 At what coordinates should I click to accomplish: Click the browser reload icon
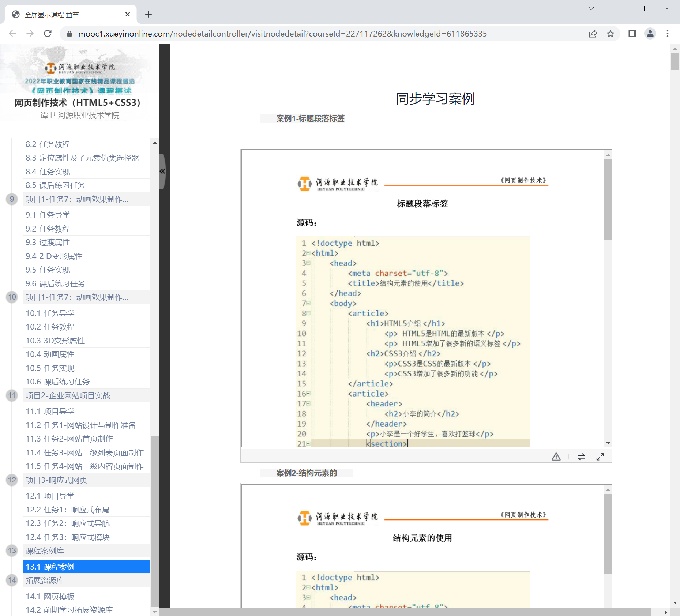pyautogui.click(x=48, y=34)
